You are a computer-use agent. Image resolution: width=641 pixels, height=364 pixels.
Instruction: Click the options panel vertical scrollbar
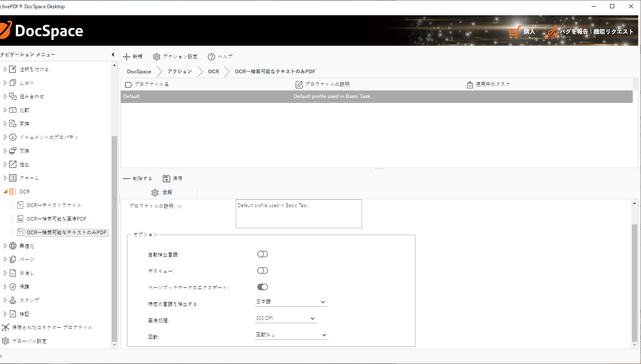click(x=635, y=283)
